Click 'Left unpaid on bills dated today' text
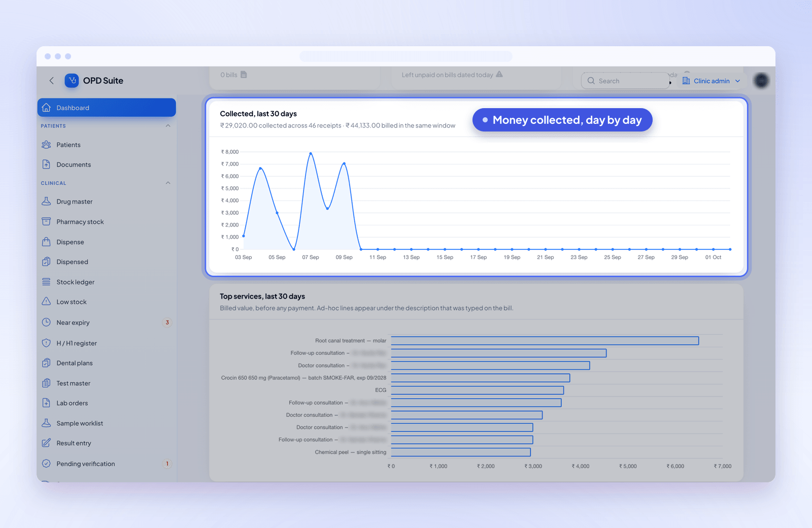Viewport: 812px width, 528px height. coord(447,75)
